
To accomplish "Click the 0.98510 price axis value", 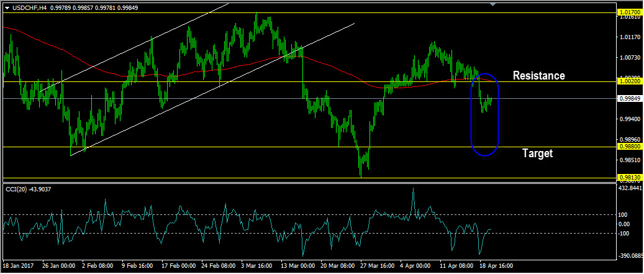I will point(630,160).
